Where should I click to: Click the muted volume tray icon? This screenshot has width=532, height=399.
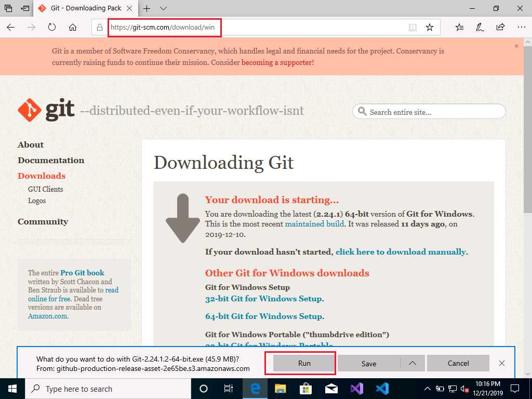tap(465, 389)
